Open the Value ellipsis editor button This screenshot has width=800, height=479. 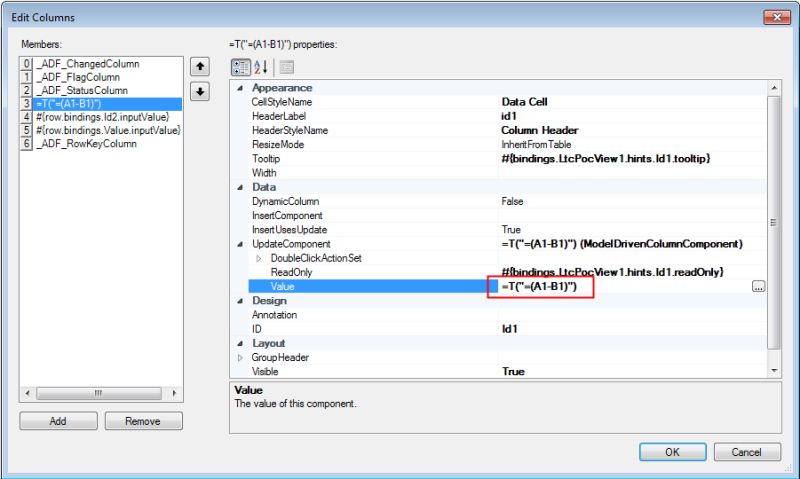pyautogui.click(x=758, y=287)
